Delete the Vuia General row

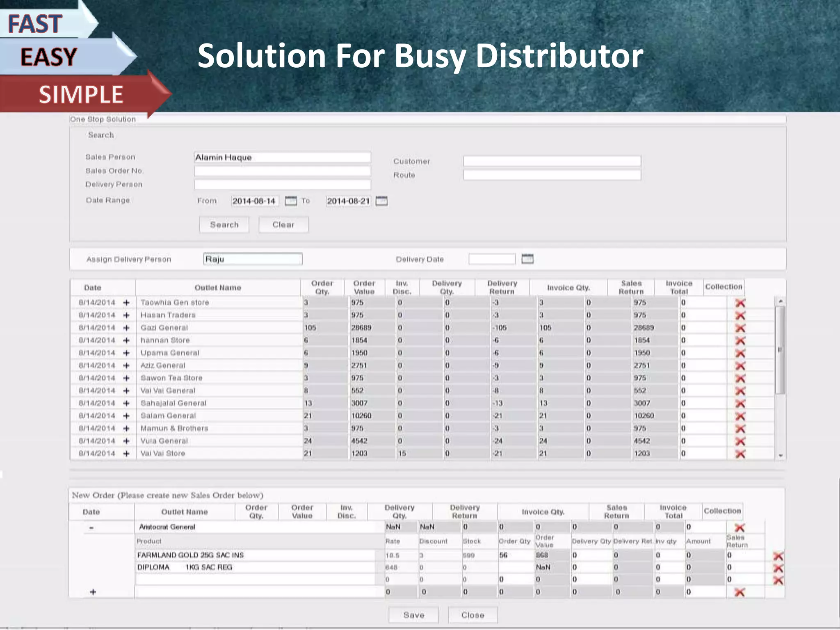pyautogui.click(x=740, y=441)
